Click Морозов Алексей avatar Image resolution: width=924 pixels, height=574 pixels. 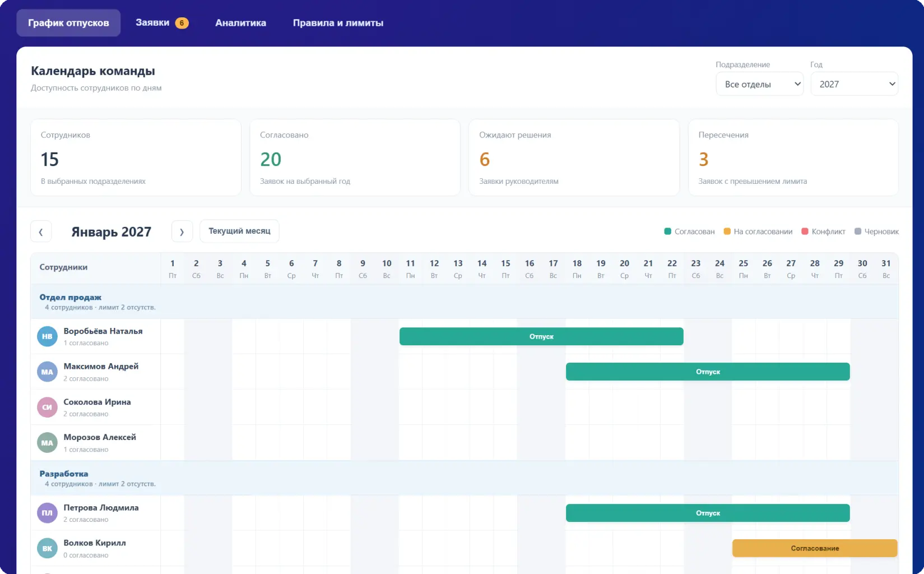47,443
